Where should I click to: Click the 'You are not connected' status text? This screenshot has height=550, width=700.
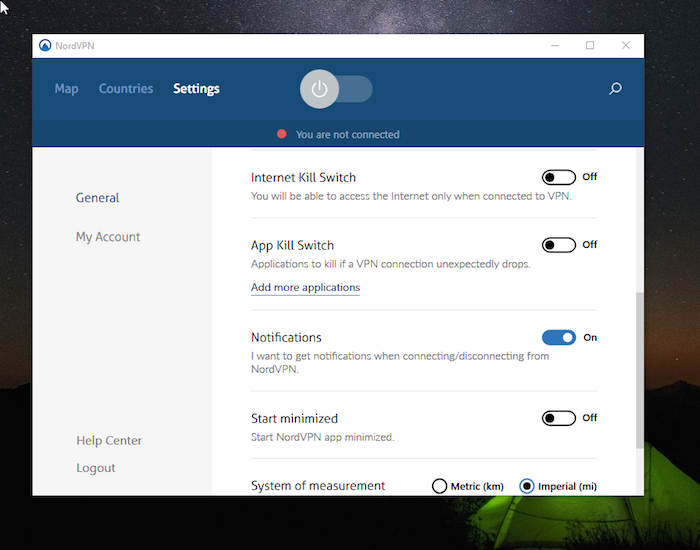click(x=348, y=134)
